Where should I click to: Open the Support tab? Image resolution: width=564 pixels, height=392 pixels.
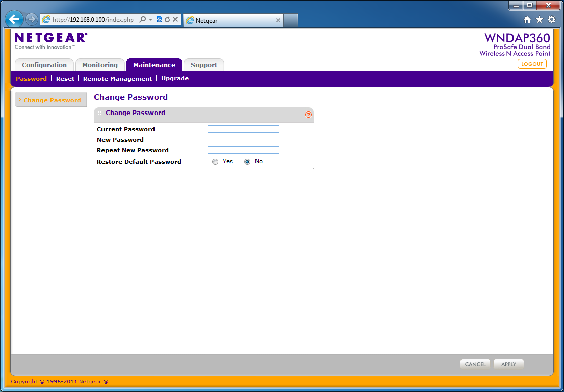pyautogui.click(x=204, y=65)
